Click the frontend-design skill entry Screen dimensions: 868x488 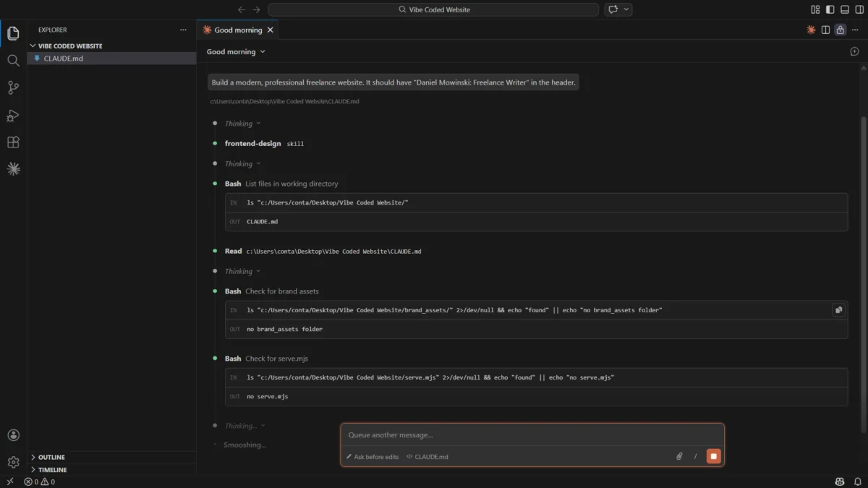click(x=264, y=143)
